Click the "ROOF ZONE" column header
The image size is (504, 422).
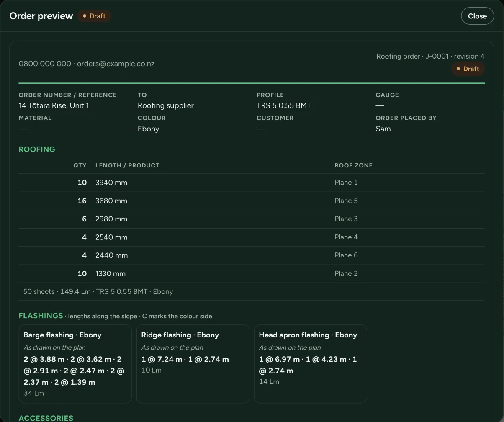click(x=353, y=165)
